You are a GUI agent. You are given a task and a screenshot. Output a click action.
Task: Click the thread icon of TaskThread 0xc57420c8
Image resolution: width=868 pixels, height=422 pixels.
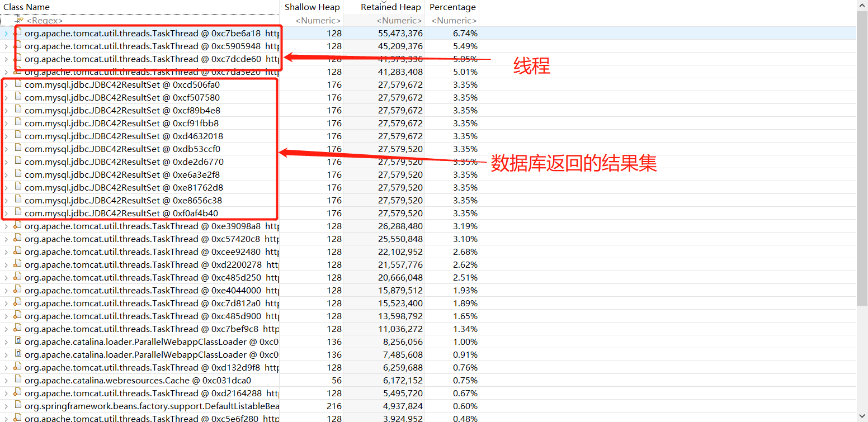[x=18, y=239]
